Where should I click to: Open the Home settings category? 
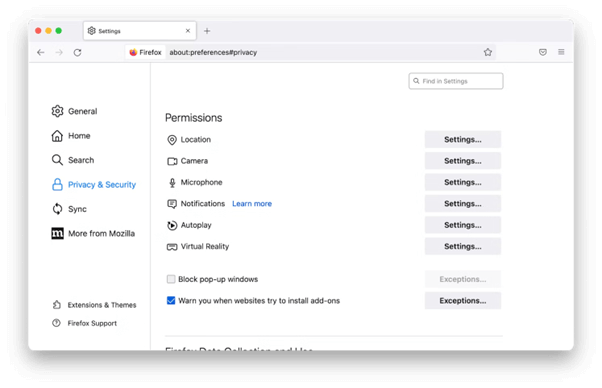click(71, 135)
